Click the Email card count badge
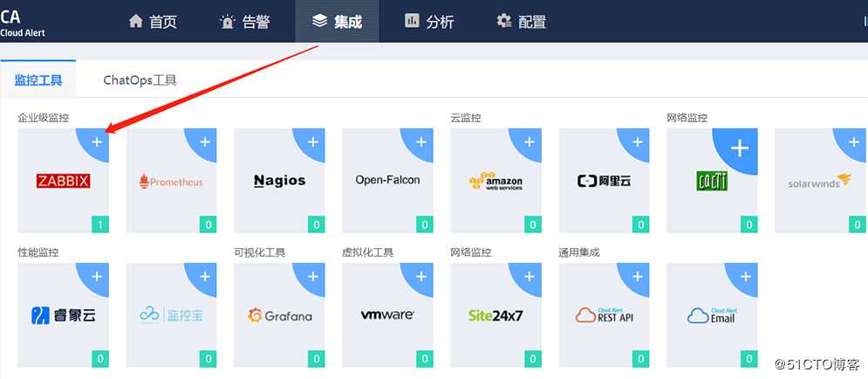Image resolution: width=868 pixels, height=379 pixels. click(749, 359)
